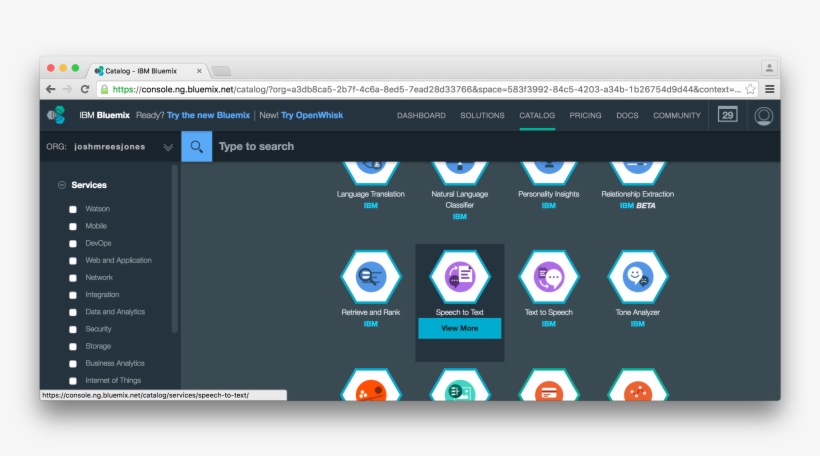The image size is (820, 456).
Task: Select the Natural Language Classifier icon
Action: [460, 173]
